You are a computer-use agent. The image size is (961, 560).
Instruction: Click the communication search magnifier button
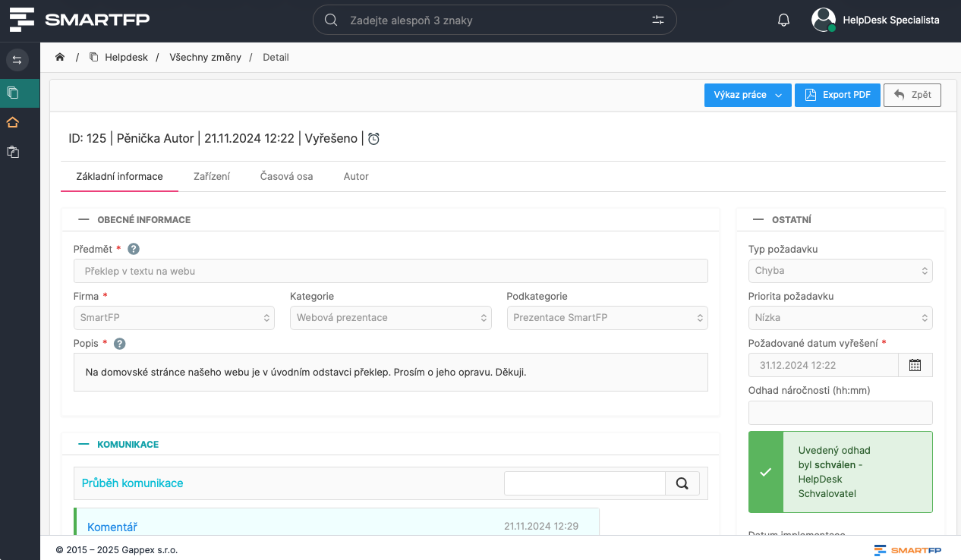(682, 483)
